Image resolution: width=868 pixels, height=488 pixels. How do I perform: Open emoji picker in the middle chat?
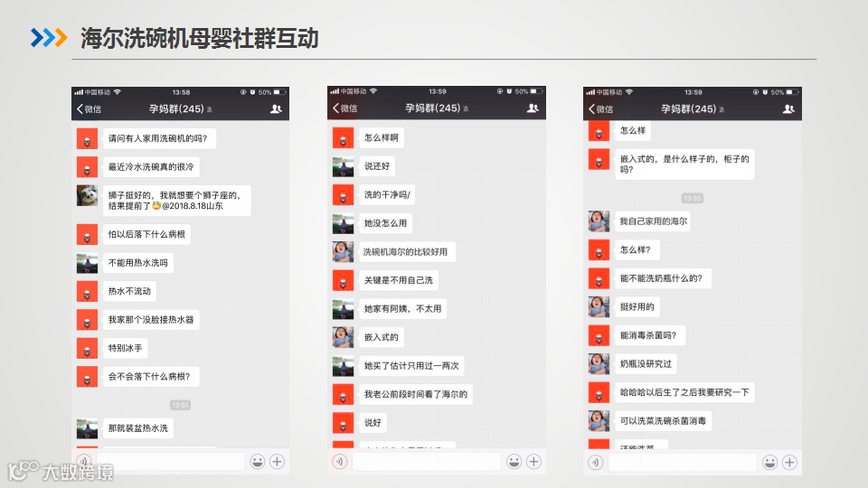[x=514, y=462]
